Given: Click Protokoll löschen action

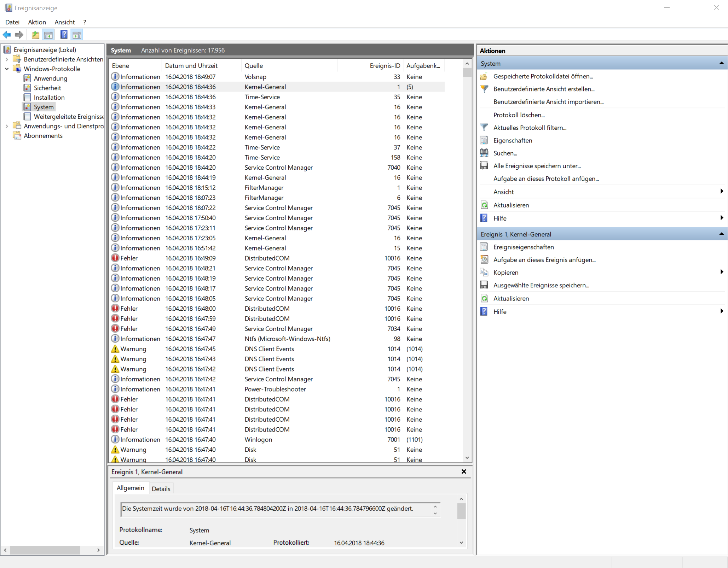Looking at the screenshot, I should point(519,115).
